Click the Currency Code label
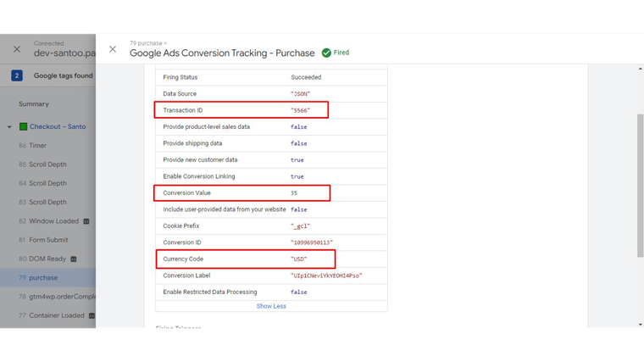The image size is (644, 362). (183, 259)
